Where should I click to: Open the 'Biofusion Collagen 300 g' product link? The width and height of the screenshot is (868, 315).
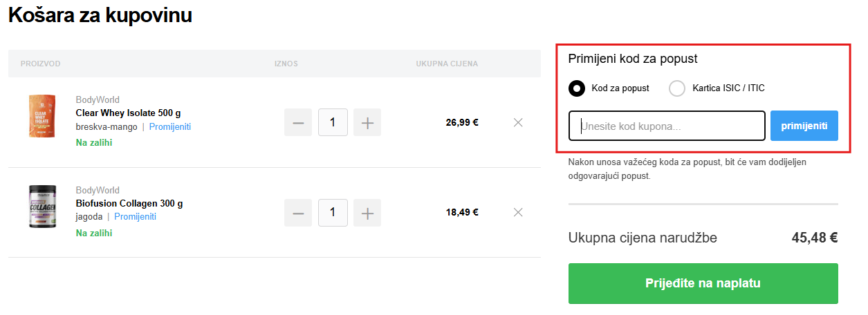point(129,204)
